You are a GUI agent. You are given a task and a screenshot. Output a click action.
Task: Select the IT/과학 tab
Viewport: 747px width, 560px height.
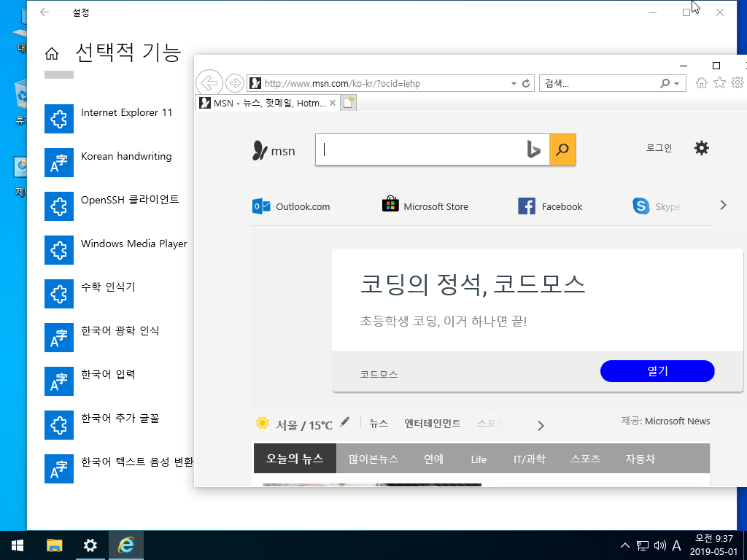click(x=530, y=459)
